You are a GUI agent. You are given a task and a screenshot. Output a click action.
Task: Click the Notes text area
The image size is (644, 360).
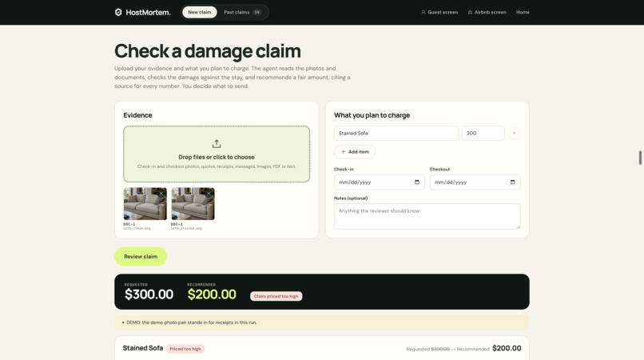point(427,216)
